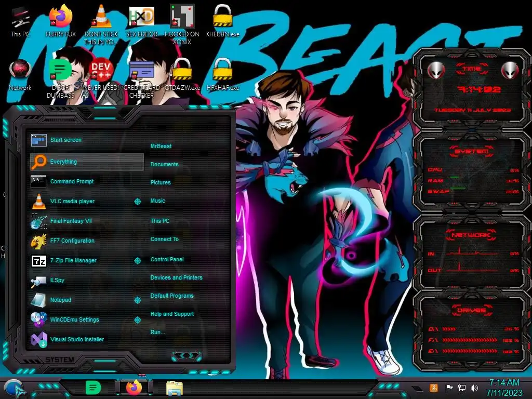The width and height of the screenshot is (532, 399).
Task: Select QTDAZW.exe on the desktop
Action: (182, 75)
